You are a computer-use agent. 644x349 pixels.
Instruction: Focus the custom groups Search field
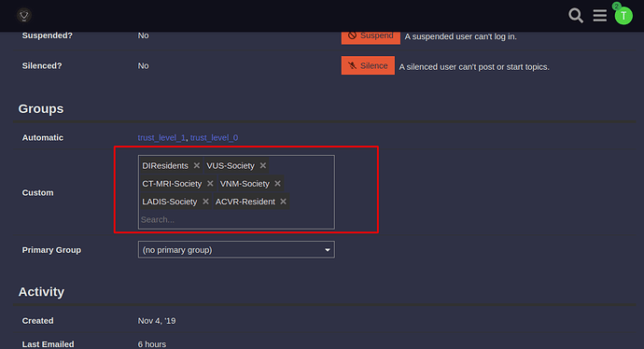pyautogui.click(x=236, y=219)
